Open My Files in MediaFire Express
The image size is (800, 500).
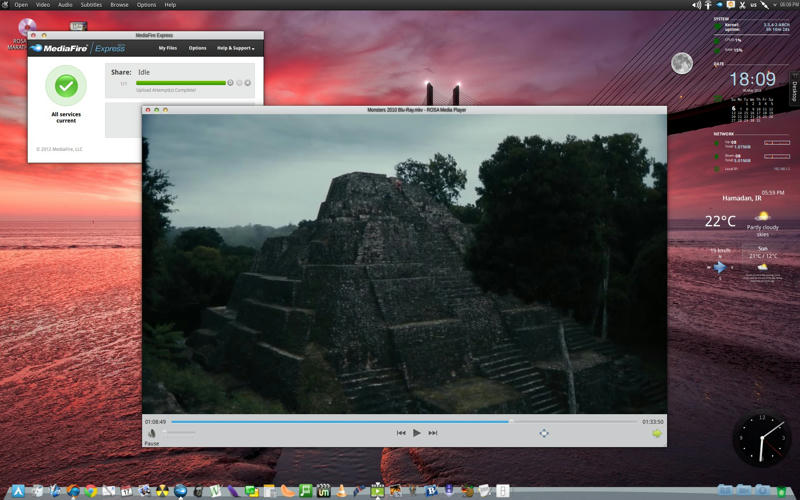(x=167, y=48)
